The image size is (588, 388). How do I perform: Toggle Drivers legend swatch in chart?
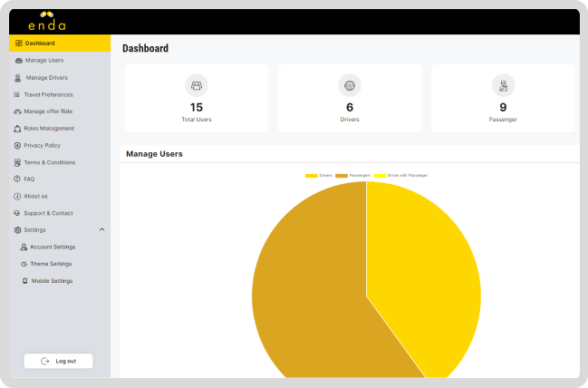click(312, 176)
